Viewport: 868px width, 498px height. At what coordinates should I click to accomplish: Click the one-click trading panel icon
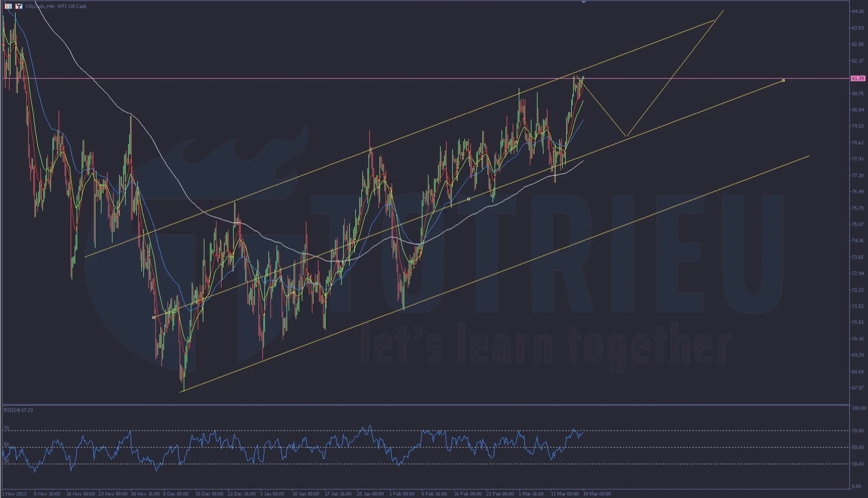19,6
